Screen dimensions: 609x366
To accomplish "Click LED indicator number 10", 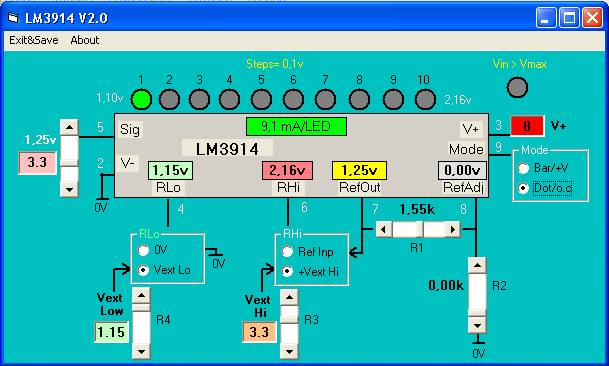I will pyautogui.click(x=425, y=99).
